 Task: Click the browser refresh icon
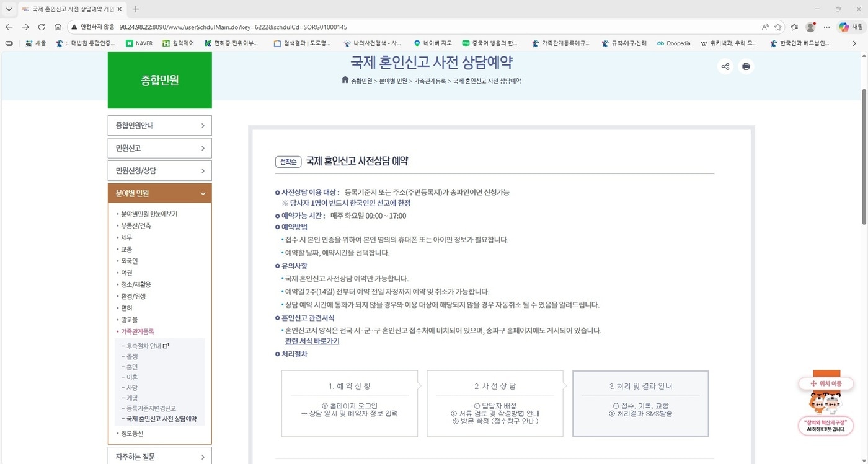41,27
